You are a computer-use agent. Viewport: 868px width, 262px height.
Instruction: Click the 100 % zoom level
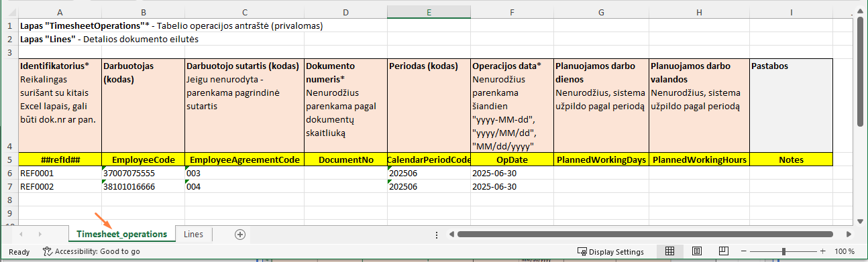845,251
